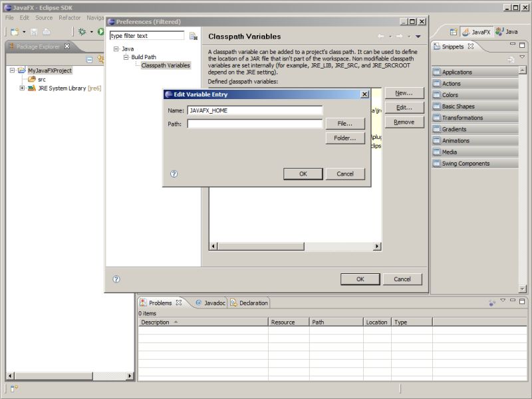Click the Save toolbar icon
The height and width of the screenshot is (399, 532).
[34, 32]
